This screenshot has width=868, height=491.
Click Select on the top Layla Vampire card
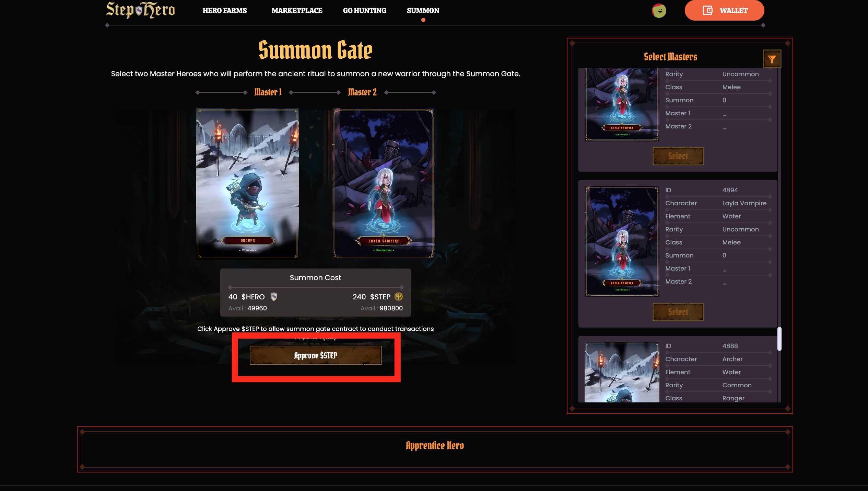[x=678, y=156]
